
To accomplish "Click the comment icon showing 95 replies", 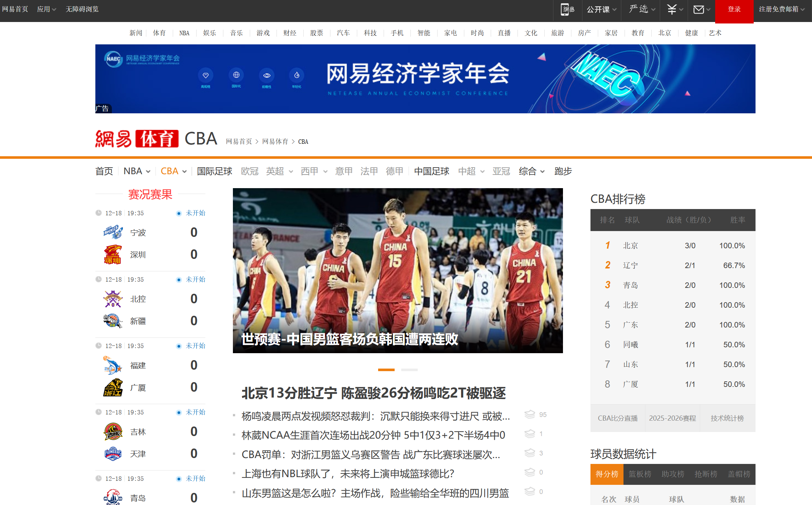I will point(530,414).
